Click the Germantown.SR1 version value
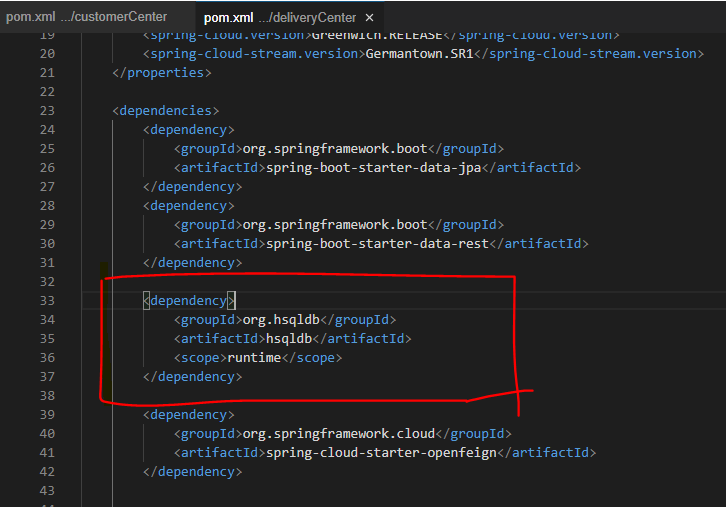This screenshot has width=726, height=507. coord(419,54)
